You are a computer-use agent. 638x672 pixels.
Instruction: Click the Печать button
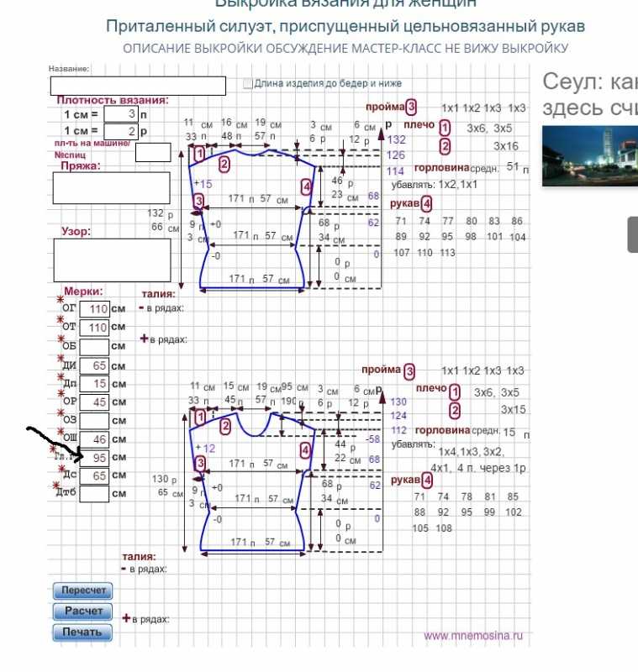pyautogui.click(x=82, y=632)
